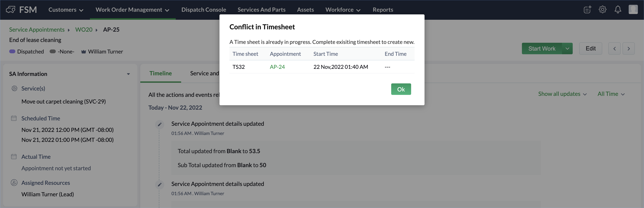Open the AP-24 appointment link

point(277,67)
